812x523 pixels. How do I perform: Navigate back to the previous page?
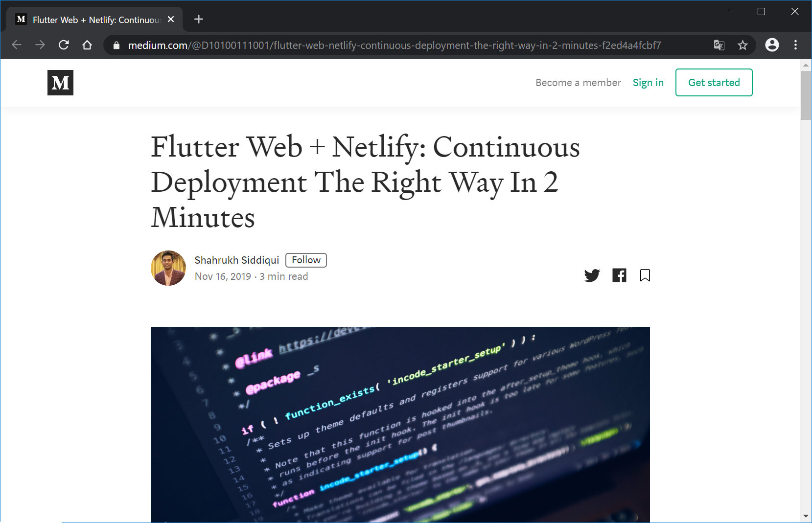click(x=17, y=45)
